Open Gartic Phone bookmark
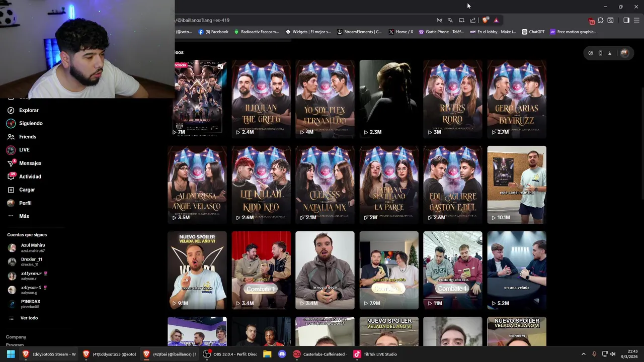644x362 pixels. tap(441, 32)
